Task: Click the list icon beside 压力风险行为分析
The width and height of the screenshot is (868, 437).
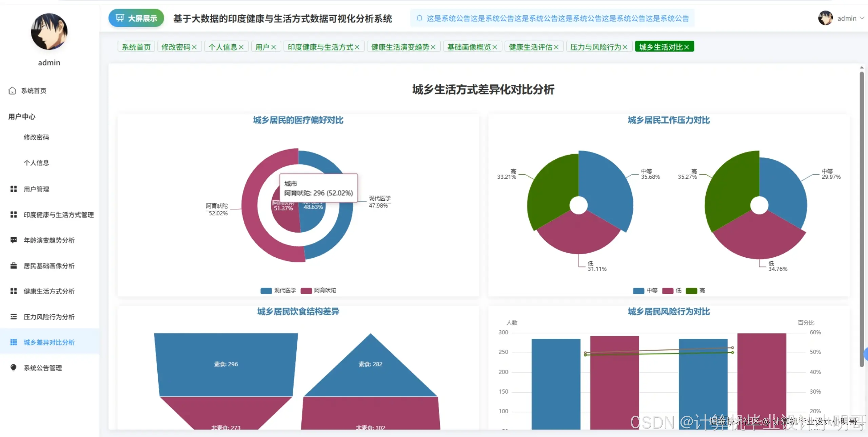Action: pyautogui.click(x=14, y=317)
